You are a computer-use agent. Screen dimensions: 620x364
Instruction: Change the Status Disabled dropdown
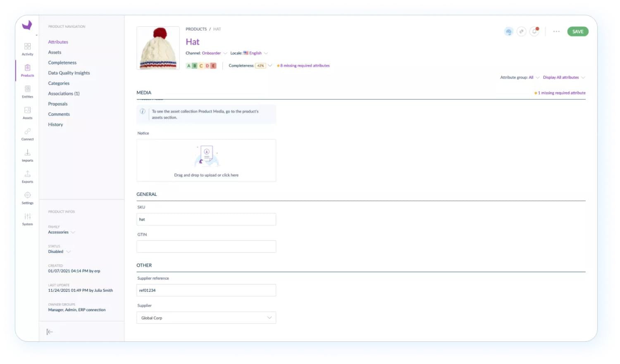[59, 252]
